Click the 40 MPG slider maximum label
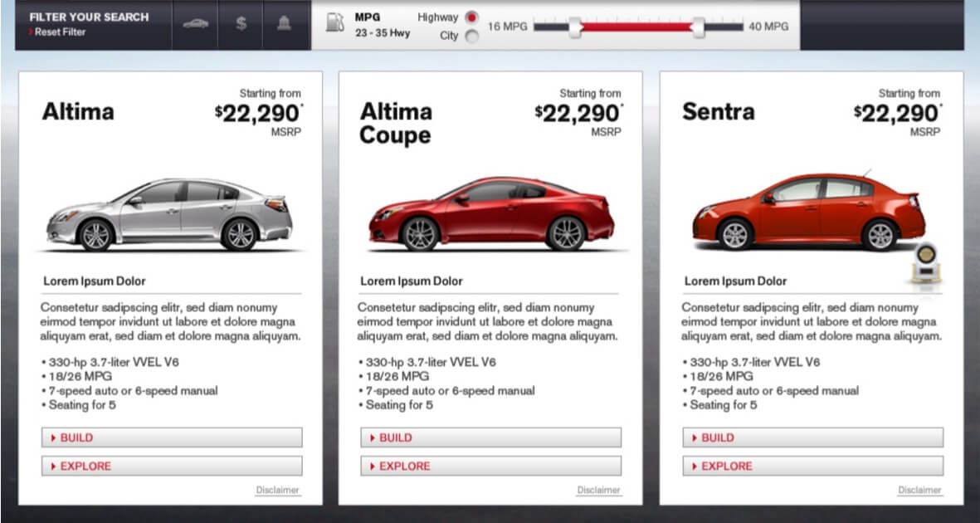The image size is (980, 523). (x=768, y=27)
